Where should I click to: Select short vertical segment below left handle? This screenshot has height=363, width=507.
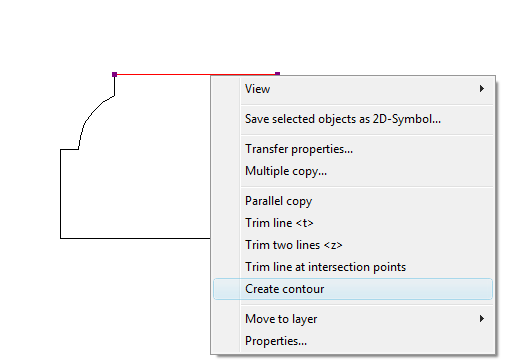(x=114, y=86)
